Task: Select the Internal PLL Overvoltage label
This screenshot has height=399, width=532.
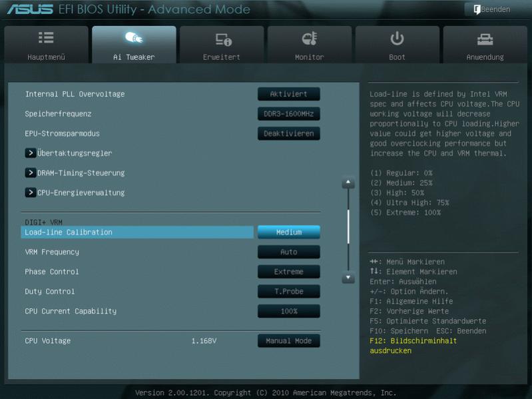Action: point(75,94)
